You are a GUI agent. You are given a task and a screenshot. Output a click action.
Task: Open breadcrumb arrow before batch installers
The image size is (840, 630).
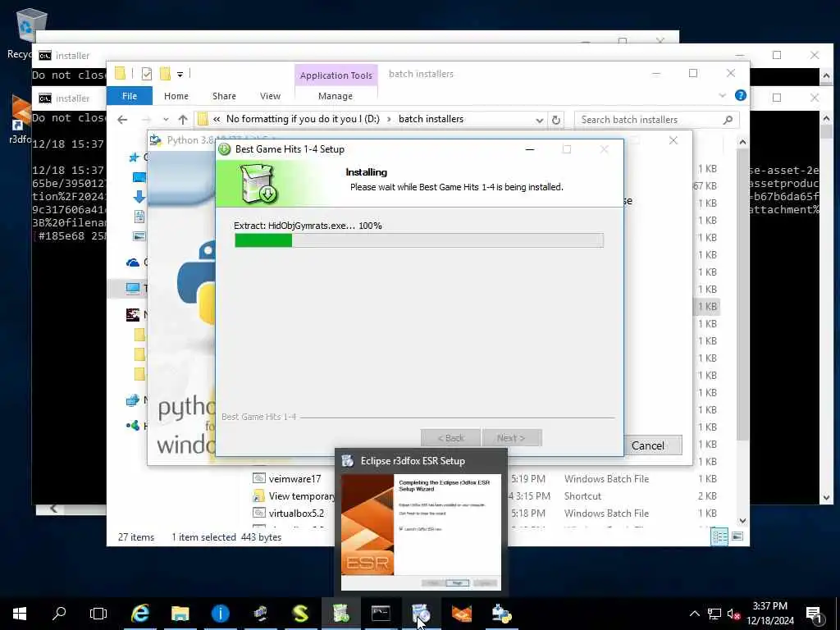[389, 119]
